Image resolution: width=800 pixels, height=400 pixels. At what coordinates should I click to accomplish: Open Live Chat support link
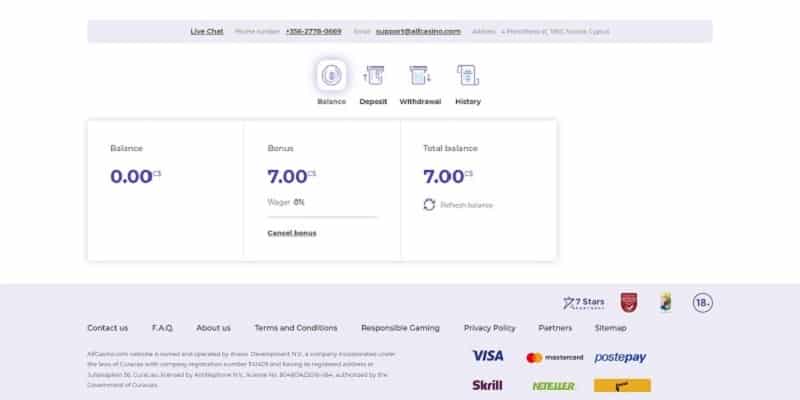point(207,31)
